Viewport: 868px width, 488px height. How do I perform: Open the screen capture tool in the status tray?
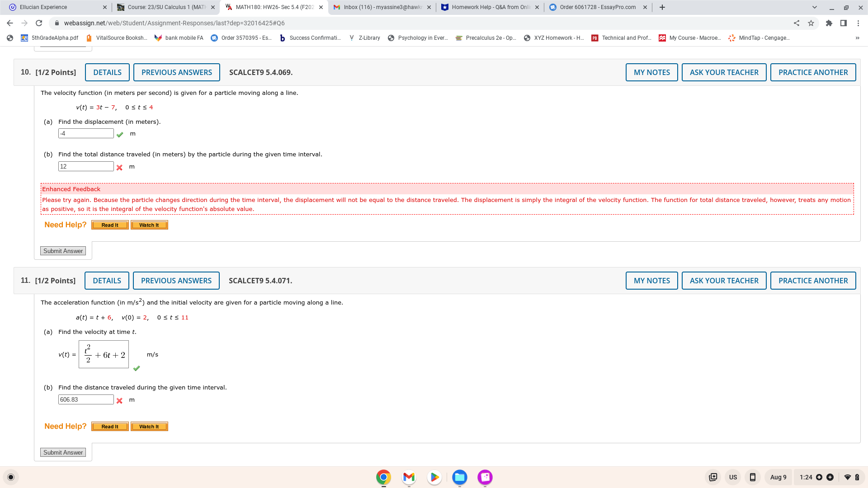tap(713, 477)
